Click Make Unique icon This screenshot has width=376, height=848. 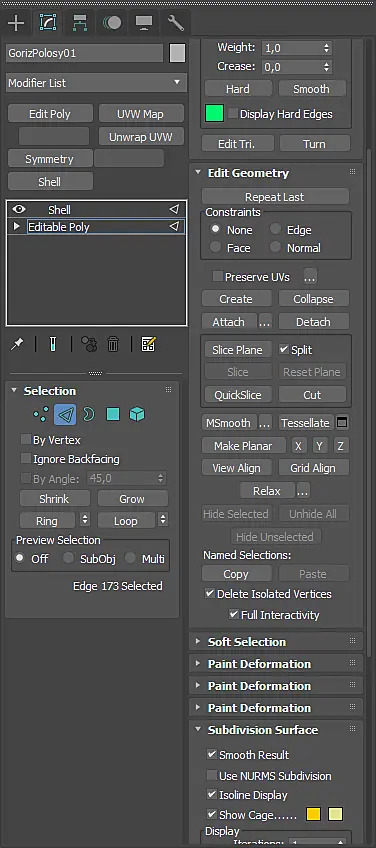click(x=89, y=344)
